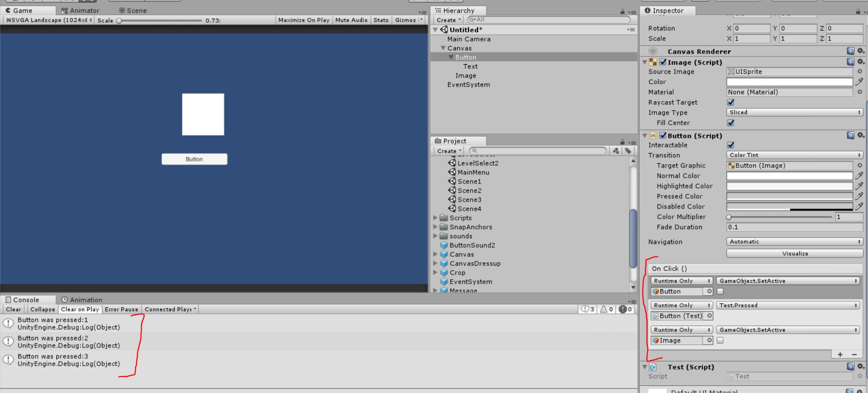Open help for Test (Script) component
The image size is (868, 393).
click(x=850, y=367)
